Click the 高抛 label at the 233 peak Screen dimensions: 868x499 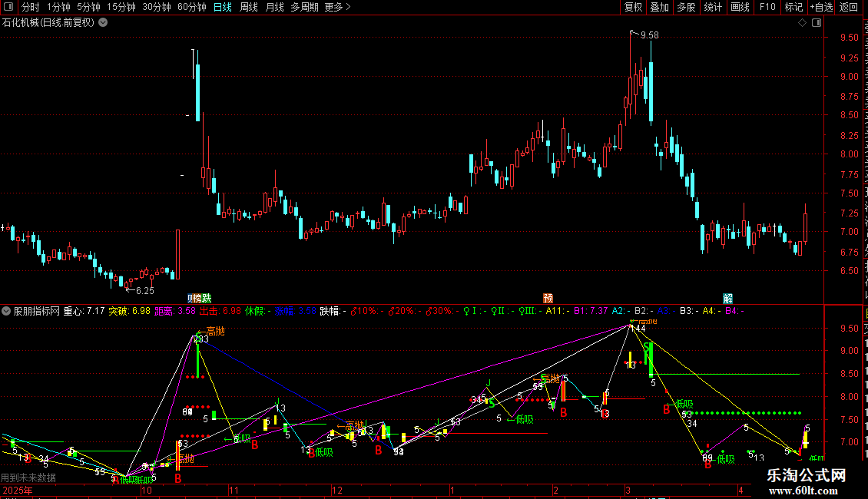(215, 331)
